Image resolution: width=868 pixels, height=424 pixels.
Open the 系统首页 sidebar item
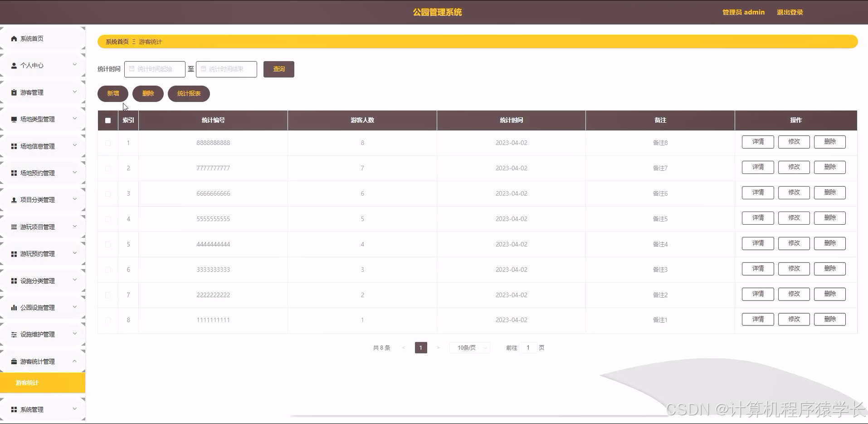(43, 39)
